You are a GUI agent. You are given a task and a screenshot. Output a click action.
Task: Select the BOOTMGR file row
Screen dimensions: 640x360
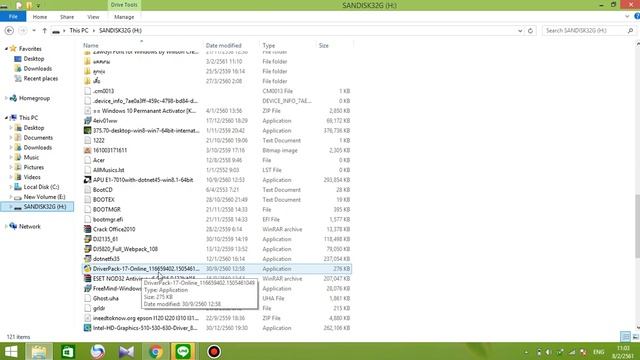[x=217, y=209]
